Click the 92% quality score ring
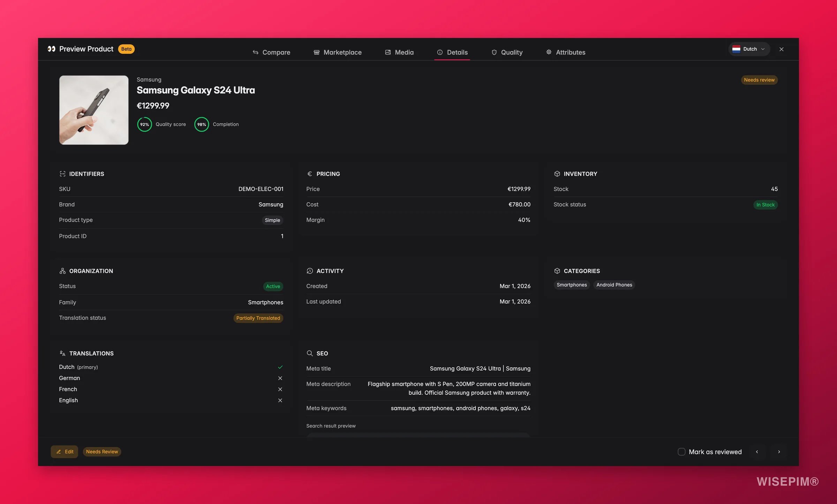The image size is (837, 504). click(x=144, y=125)
